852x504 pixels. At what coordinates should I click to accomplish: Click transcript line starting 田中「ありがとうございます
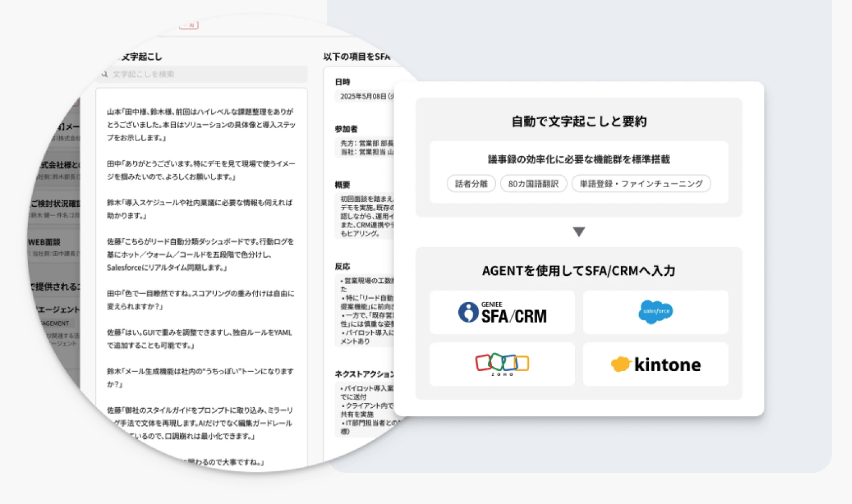coord(201,170)
